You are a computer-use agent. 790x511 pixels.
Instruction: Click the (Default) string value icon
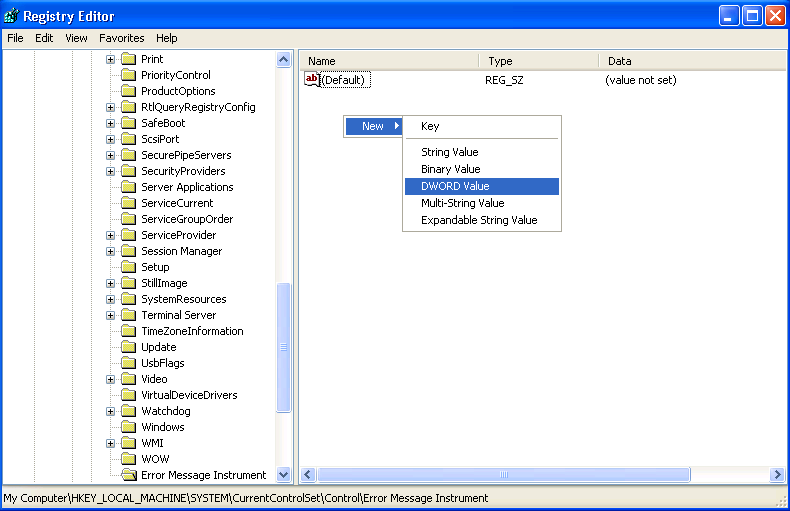point(312,80)
